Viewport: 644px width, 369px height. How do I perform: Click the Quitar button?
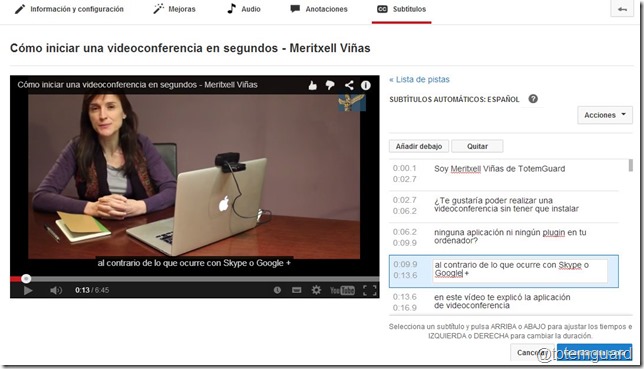coord(477,146)
